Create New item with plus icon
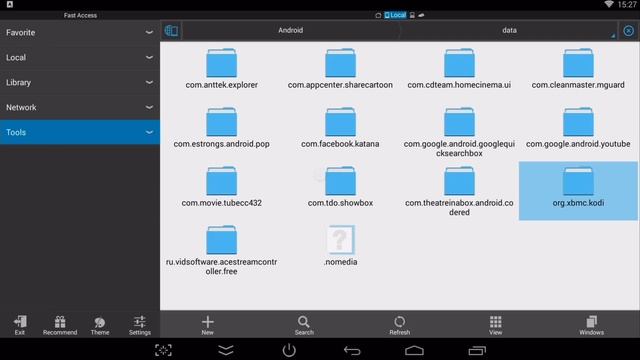640x360 pixels. click(x=207, y=325)
